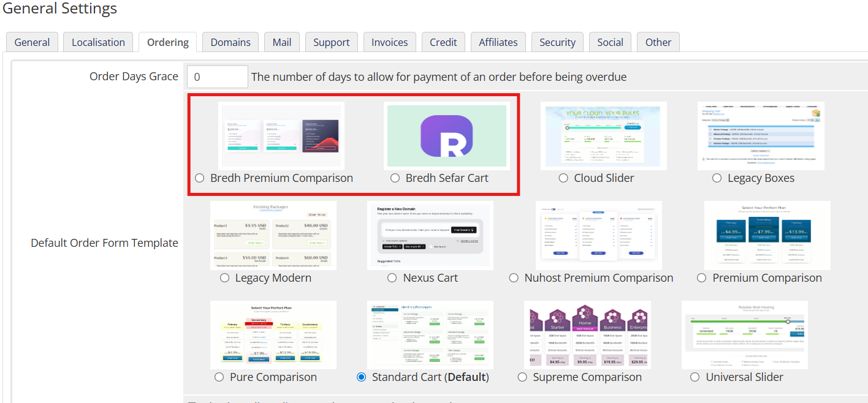
Task: Select the Pure Comparison radio button
Action: (219, 377)
